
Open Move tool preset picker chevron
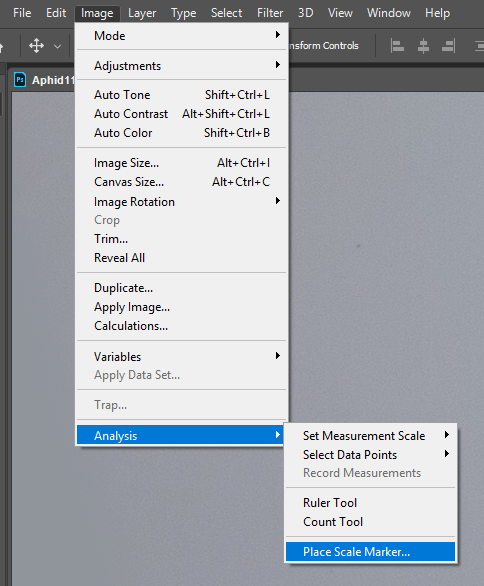(x=57, y=47)
